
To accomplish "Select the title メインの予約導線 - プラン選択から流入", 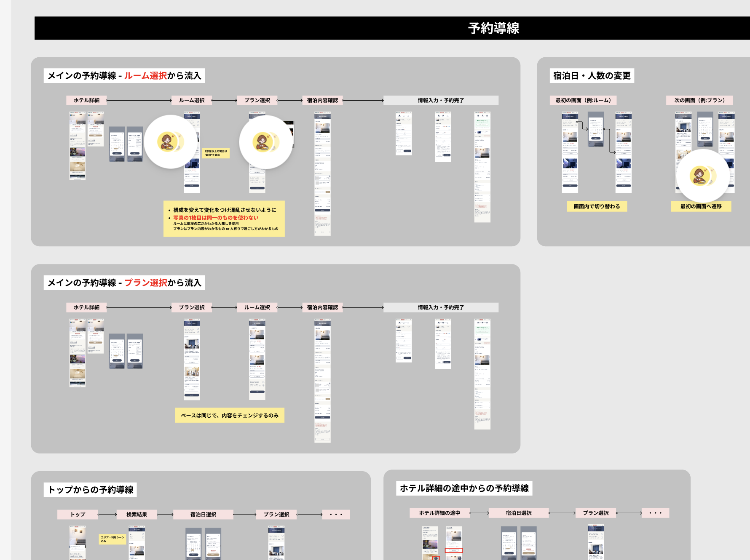I will [x=124, y=283].
